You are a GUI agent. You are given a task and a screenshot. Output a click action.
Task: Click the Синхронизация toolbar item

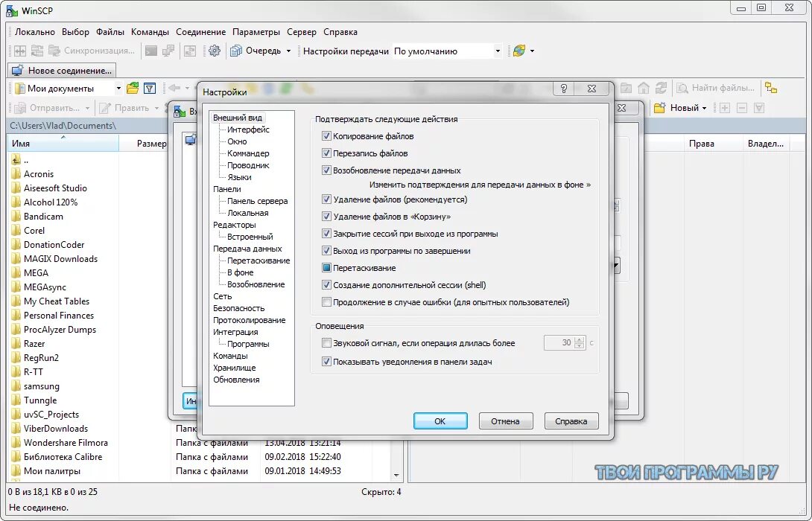pyautogui.click(x=91, y=51)
